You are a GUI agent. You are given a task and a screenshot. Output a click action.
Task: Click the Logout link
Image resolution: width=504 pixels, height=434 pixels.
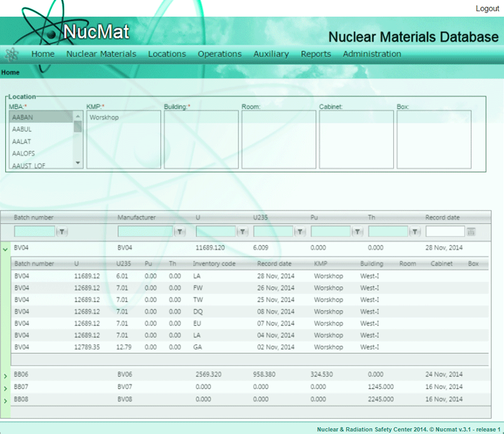coord(487,9)
